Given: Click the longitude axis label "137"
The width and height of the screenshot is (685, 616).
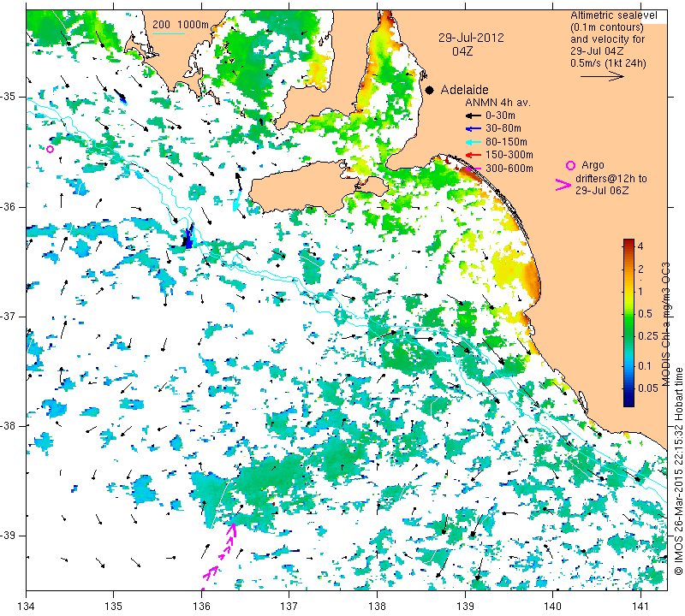Looking at the screenshot, I should coord(289,607).
